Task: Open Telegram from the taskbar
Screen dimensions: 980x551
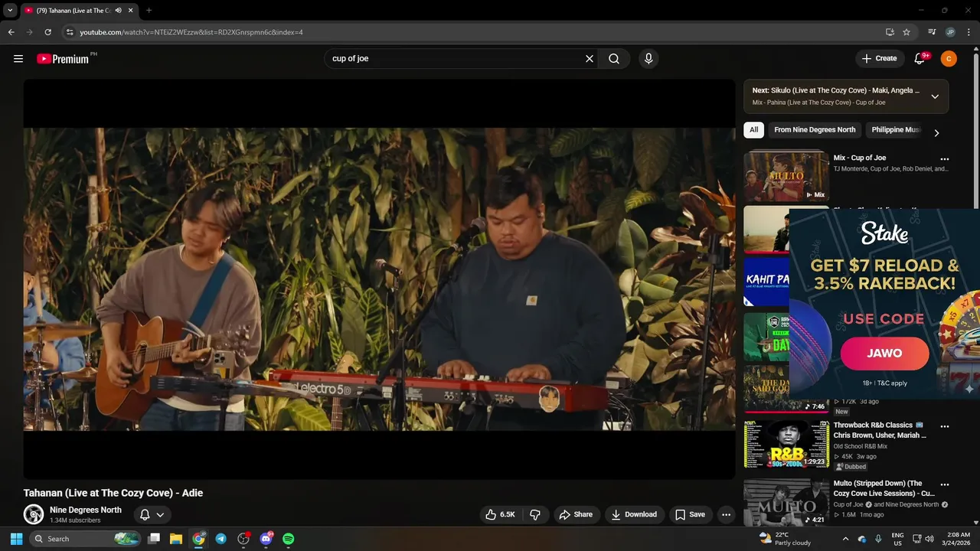Action: (x=220, y=539)
